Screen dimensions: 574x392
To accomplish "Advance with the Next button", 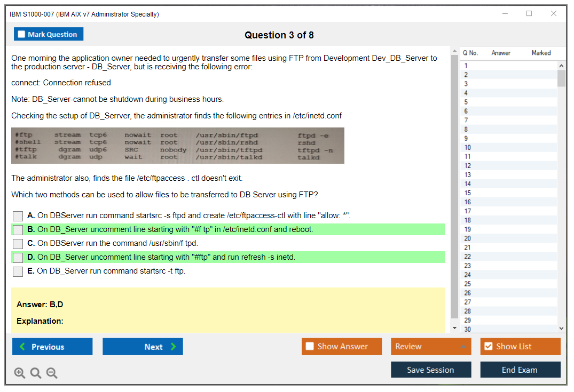I will pyautogui.click(x=143, y=347).
